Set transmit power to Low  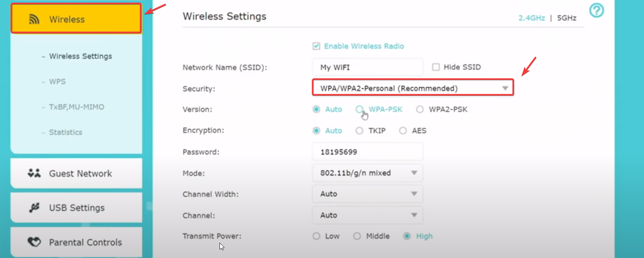(x=317, y=236)
